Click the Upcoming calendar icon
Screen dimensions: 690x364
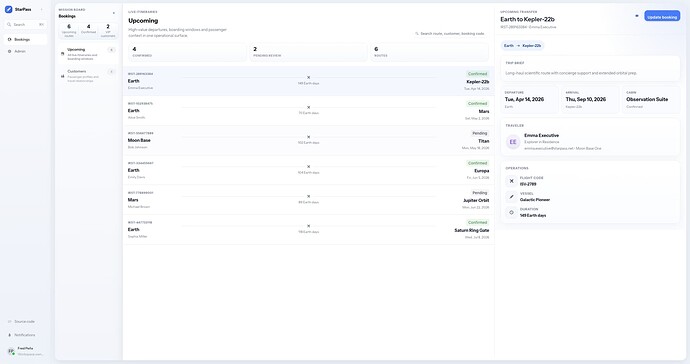tap(62, 54)
